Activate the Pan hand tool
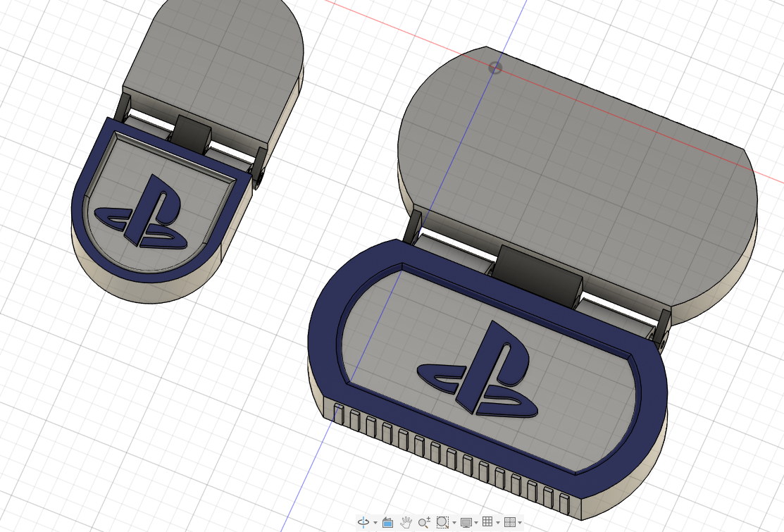 (x=406, y=523)
